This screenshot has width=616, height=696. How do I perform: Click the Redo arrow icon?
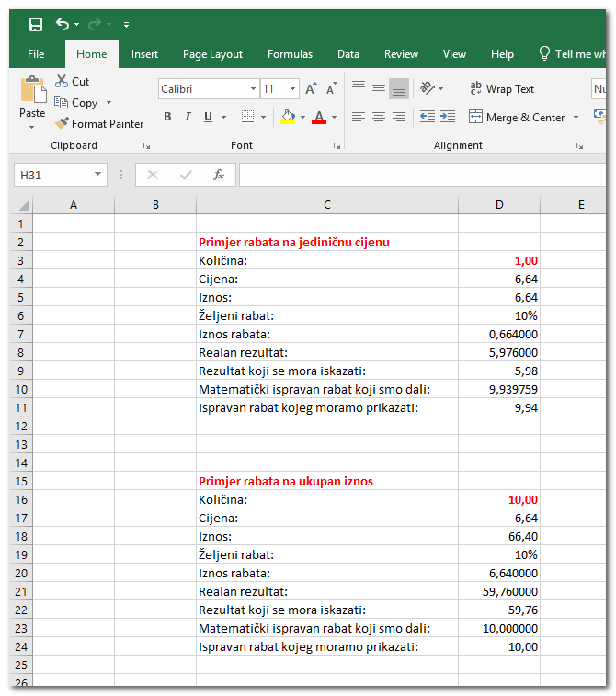pos(94,25)
